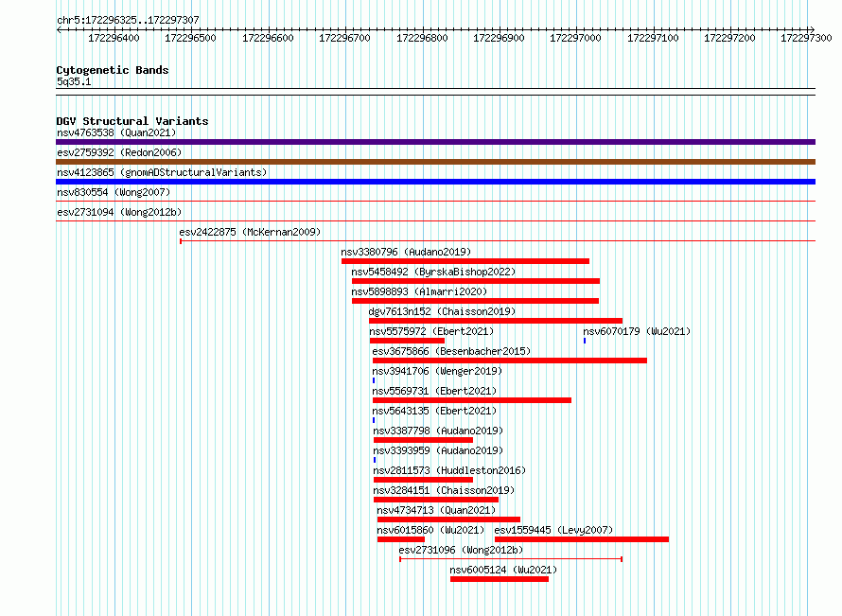Select the red bar under nsv5898893

click(x=475, y=301)
